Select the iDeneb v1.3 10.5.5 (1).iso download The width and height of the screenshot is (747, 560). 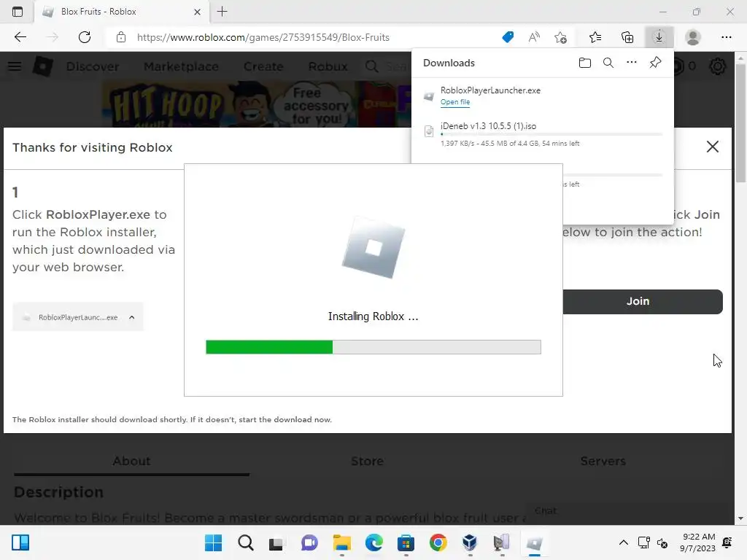click(x=543, y=134)
